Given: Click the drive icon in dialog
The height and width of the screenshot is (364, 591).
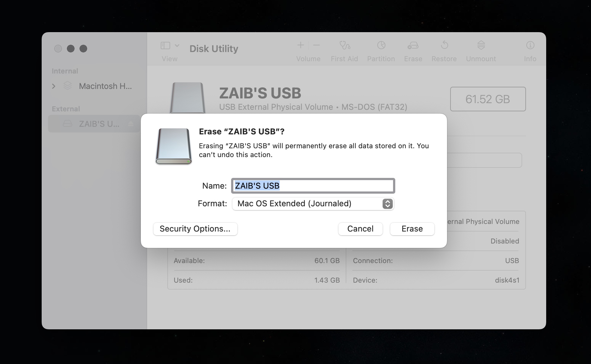Looking at the screenshot, I should (x=173, y=146).
